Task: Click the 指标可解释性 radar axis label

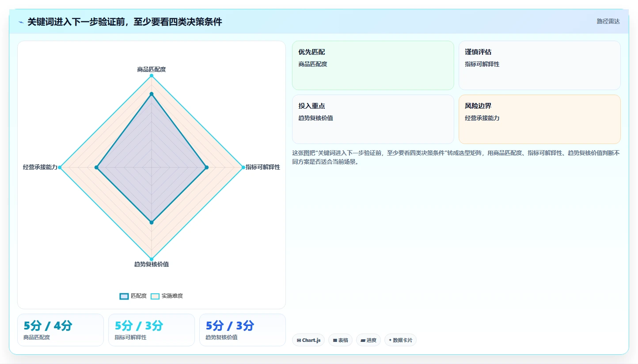Action: coord(263,167)
